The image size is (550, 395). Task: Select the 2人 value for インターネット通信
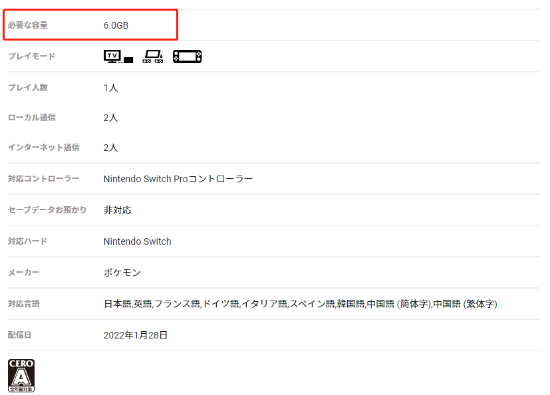pyautogui.click(x=110, y=148)
